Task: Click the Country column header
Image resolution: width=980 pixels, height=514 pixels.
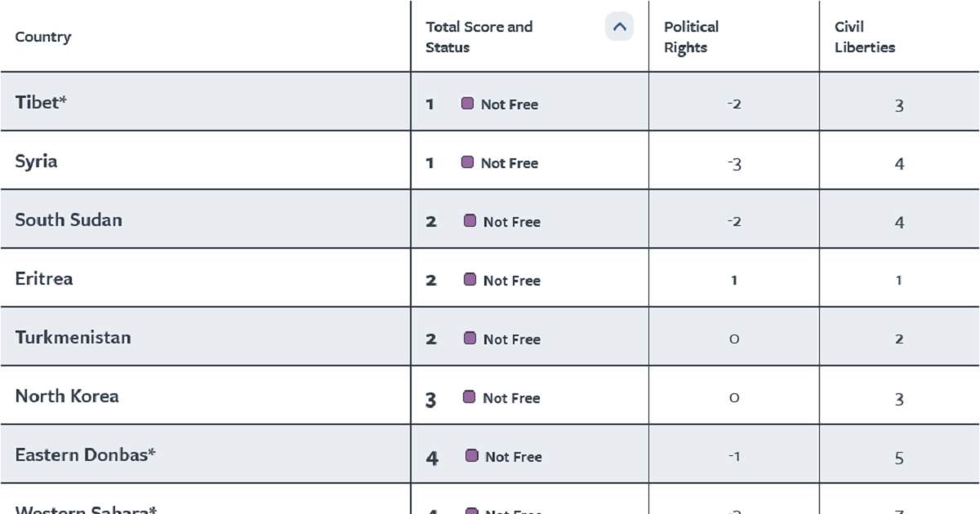Action: click(43, 37)
